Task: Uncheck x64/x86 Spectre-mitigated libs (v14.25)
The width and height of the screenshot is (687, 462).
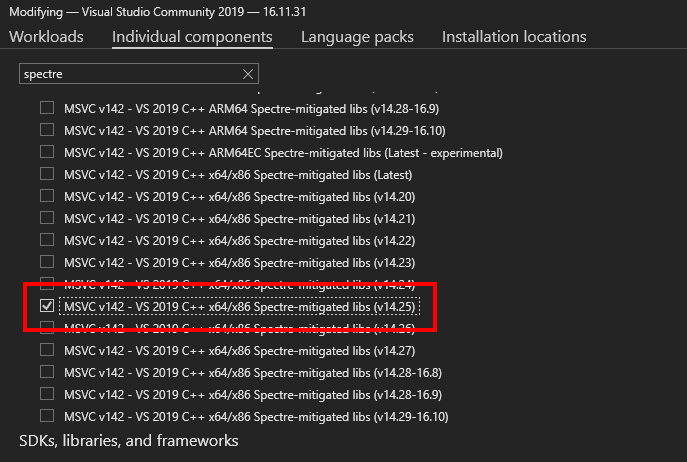Action: tap(47, 307)
